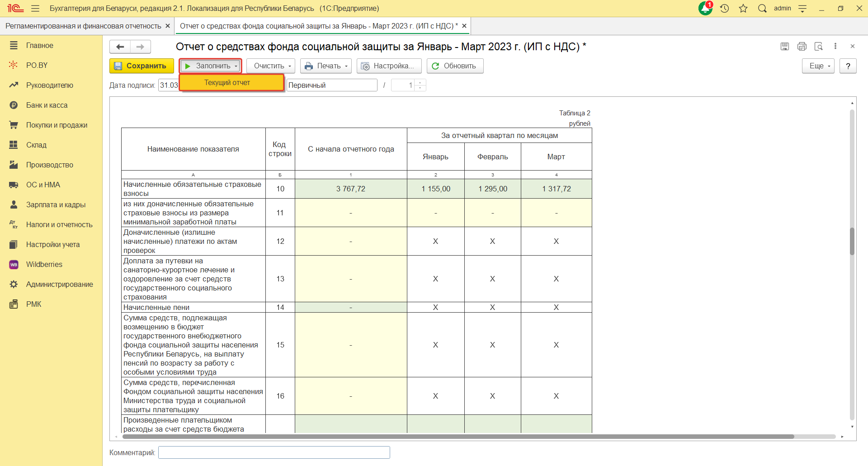Open Зарплата и кадры section
Screen dimensions: 868x466
click(x=56, y=204)
